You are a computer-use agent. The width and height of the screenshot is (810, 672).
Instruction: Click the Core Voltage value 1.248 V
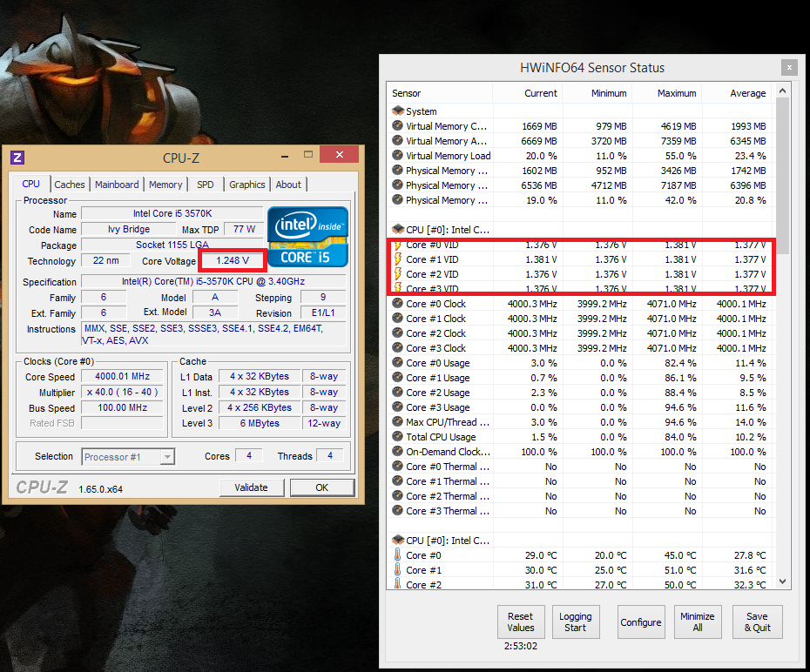pyautogui.click(x=233, y=260)
